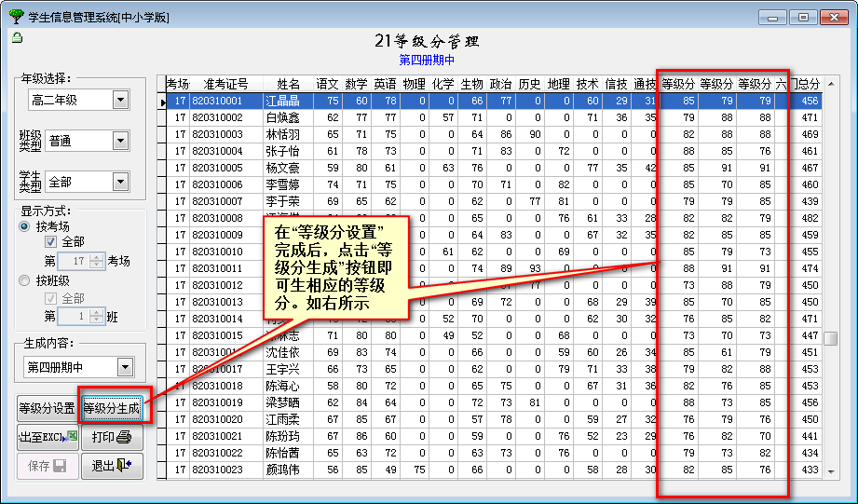Screen dimensions: 858x504
Task: Click the table's vertical scrollbar thumb
Action: point(830,338)
